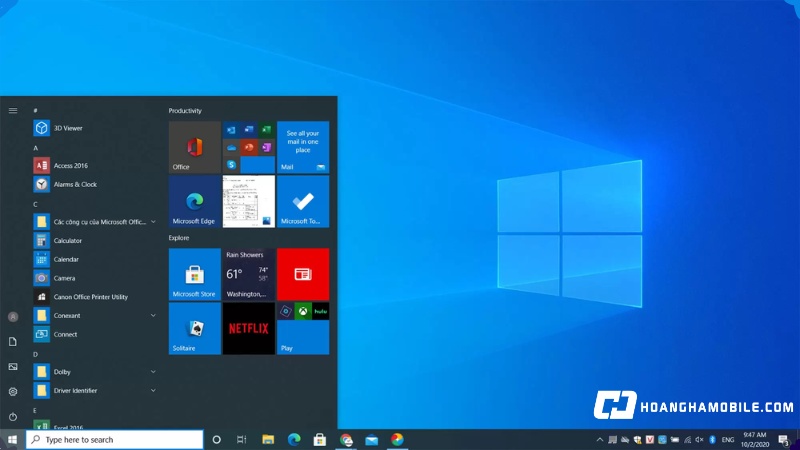Launch Word from the Office tile group
This screenshot has width=800, height=450.
pyautogui.click(x=248, y=130)
